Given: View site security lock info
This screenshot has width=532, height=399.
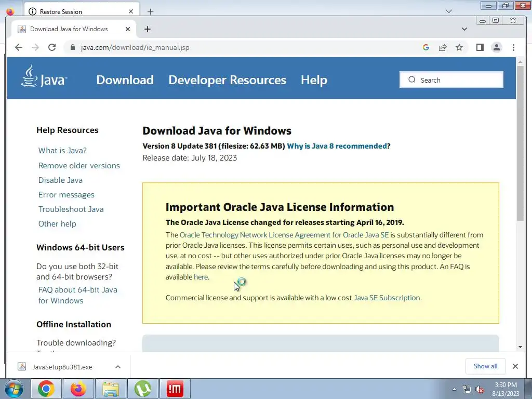Looking at the screenshot, I should coord(72,47).
